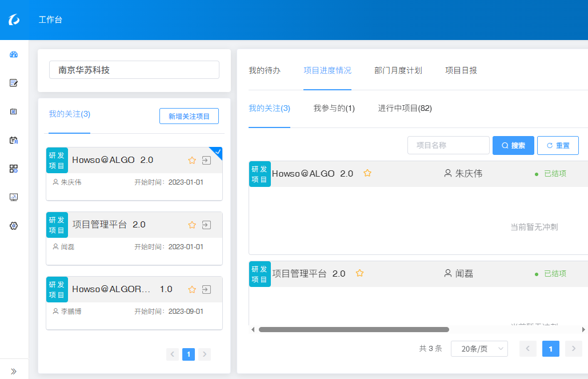Go to previous page in left pagination
This screenshot has height=379, width=588.
[173, 354]
